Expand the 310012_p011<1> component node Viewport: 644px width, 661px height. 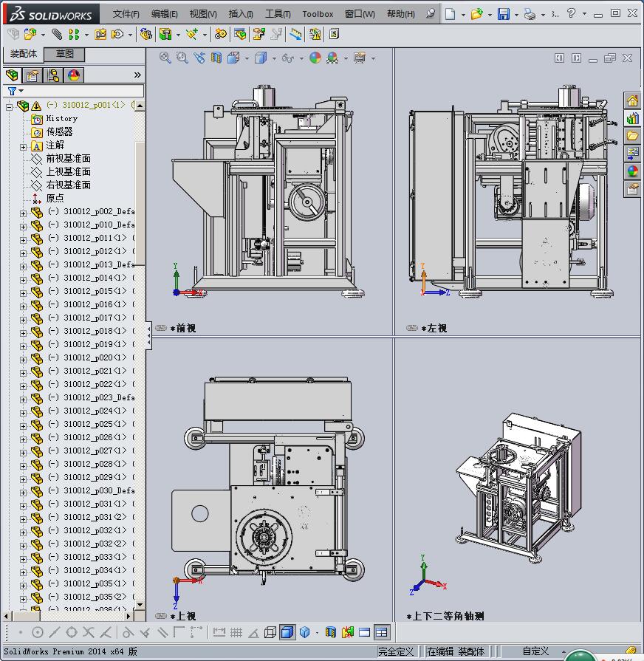point(24,239)
